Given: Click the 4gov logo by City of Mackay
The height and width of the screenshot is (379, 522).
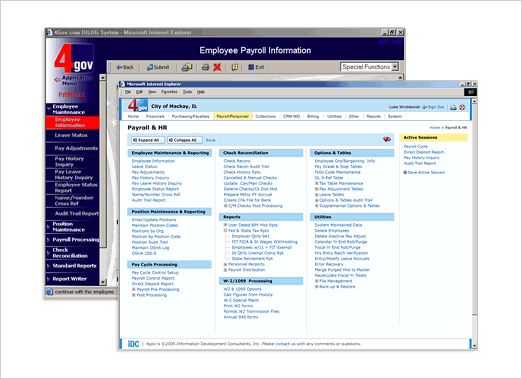Looking at the screenshot, I should click(x=138, y=105).
